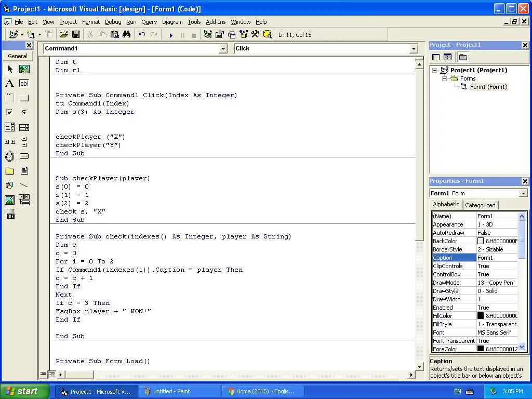Viewport: 532px width, 399px height.
Task: Switch to Home (2015) Chrome taskbar button
Action: coord(262,391)
